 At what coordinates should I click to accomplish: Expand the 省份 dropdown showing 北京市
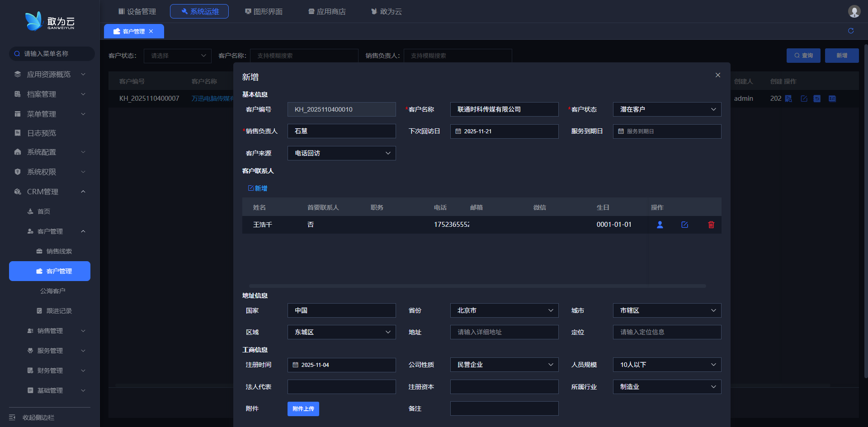tap(504, 310)
